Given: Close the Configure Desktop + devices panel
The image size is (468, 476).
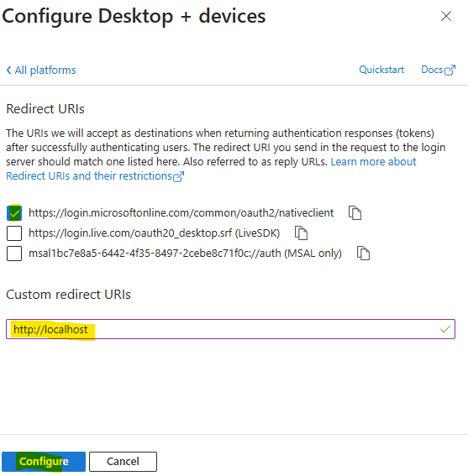Looking at the screenshot, I should click(446, 16).
